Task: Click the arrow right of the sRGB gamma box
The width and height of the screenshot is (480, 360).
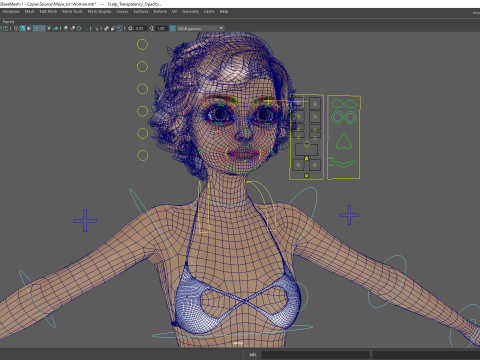Action: pyautogui.click(x=221, y=28)
